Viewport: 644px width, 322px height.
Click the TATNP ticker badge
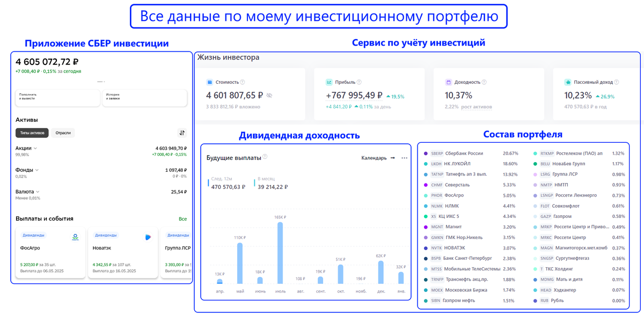click(437, 174)
